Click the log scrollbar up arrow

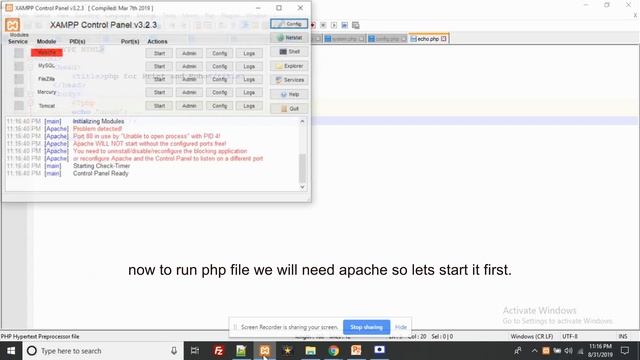click(x=302, y=122)
